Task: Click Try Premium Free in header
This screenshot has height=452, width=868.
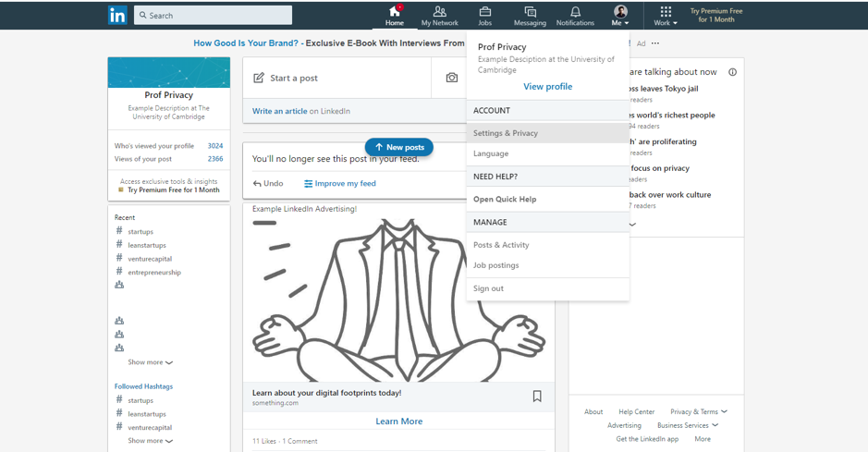Action: pos(715,15)
